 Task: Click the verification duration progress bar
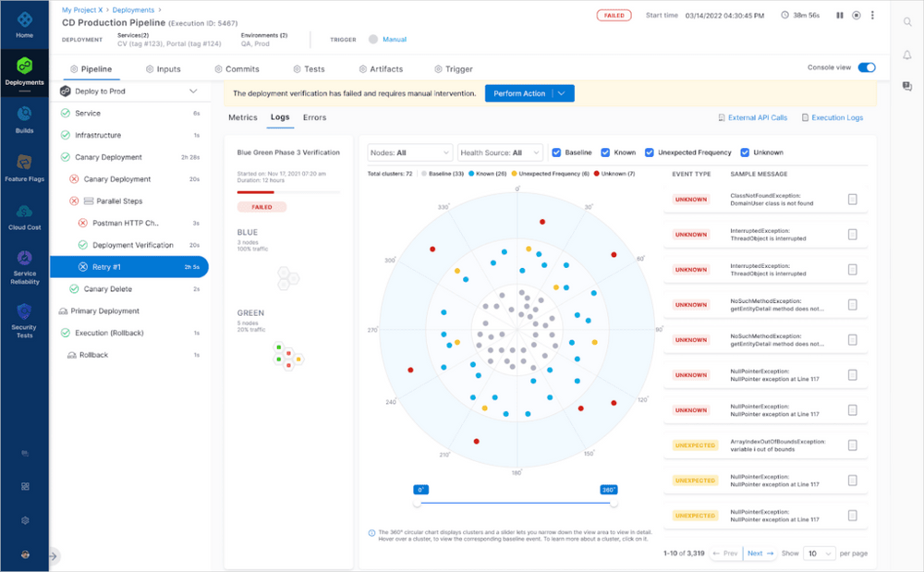click(x=288, y=192)
